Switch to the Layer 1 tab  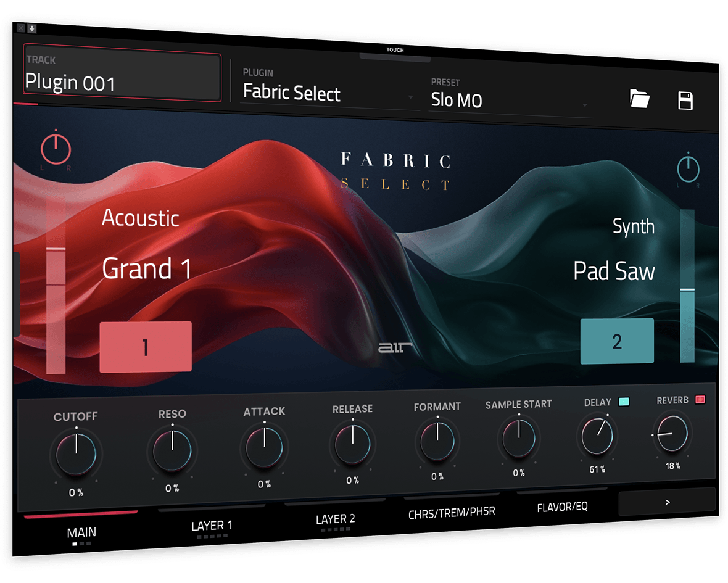[212, 526]
